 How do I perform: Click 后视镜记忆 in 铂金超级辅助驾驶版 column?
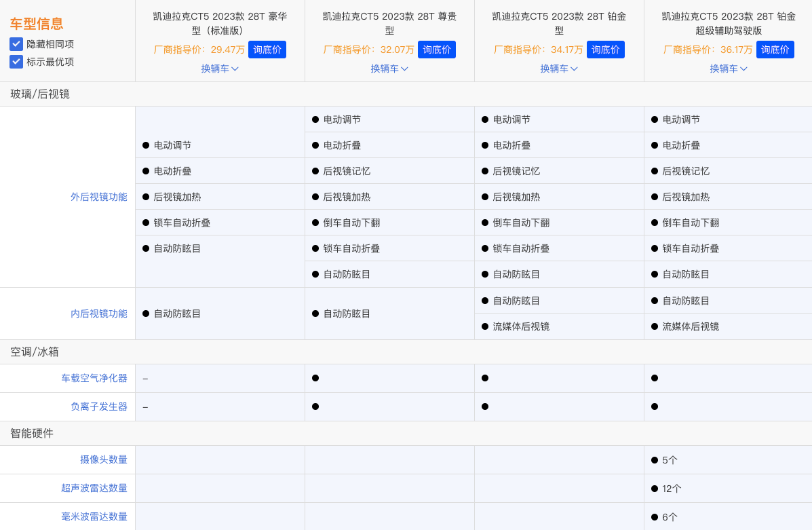(686, 171)
